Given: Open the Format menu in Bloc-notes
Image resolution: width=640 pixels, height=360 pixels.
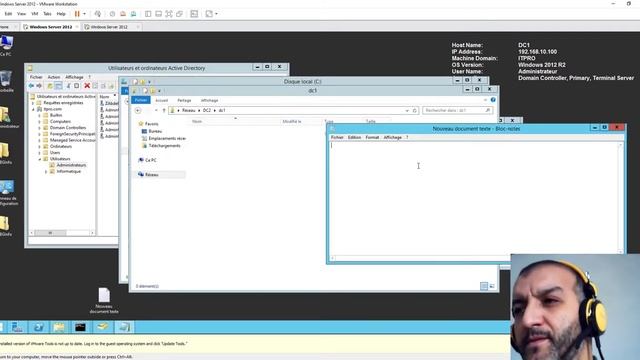Looking at the screenshot, I should [372, 138].
